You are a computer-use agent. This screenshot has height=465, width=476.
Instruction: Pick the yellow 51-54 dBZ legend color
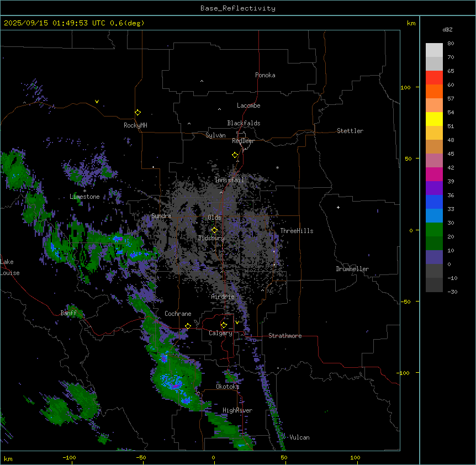[x=434, y=119]
